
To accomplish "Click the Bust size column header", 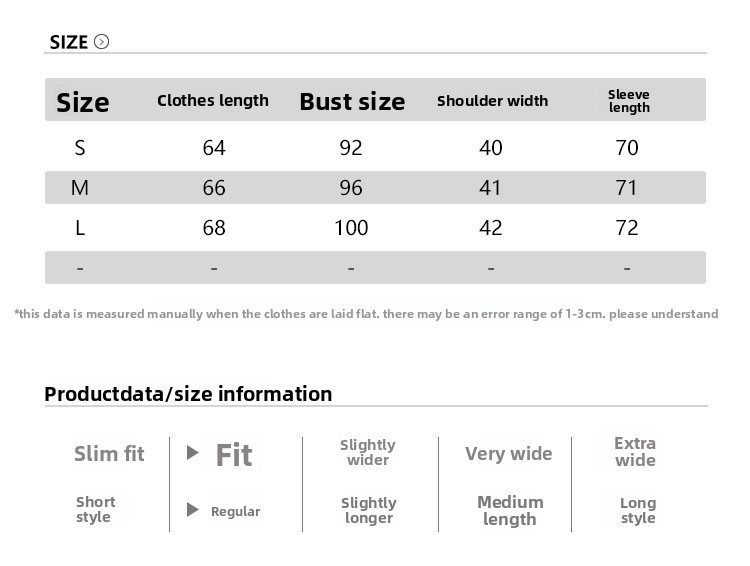I will 352,101.
